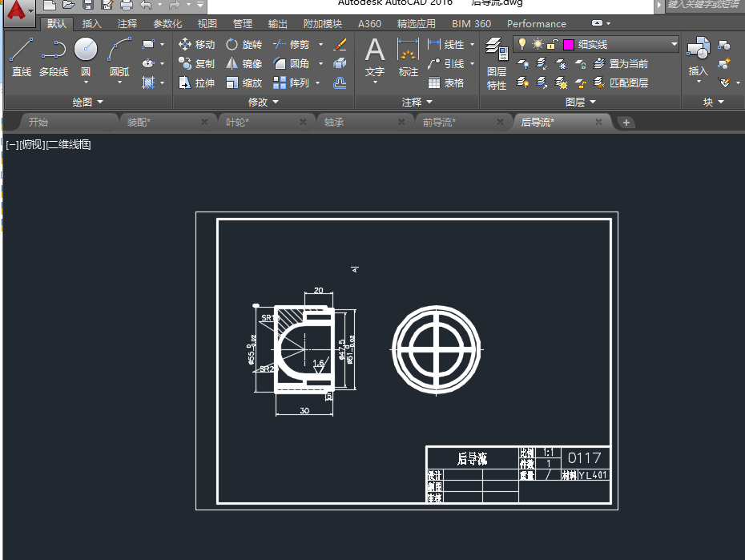Activate the 移动 (Move) command
Viewport: 745px width, 560px height.
(197, 44)
